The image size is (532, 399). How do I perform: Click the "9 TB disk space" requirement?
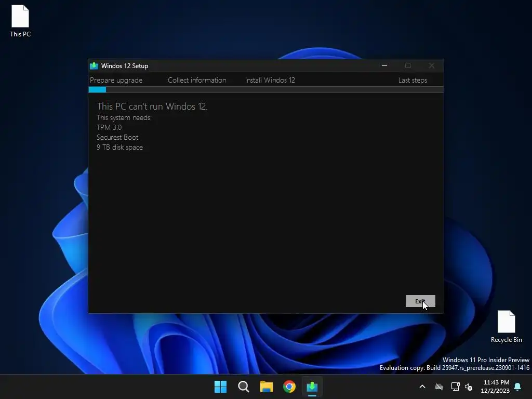119,147
